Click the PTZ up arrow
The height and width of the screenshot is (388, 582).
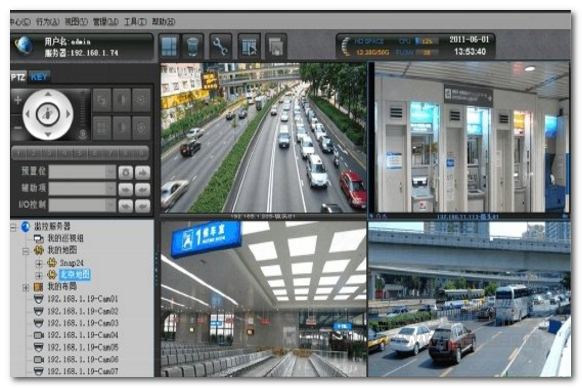48,94
